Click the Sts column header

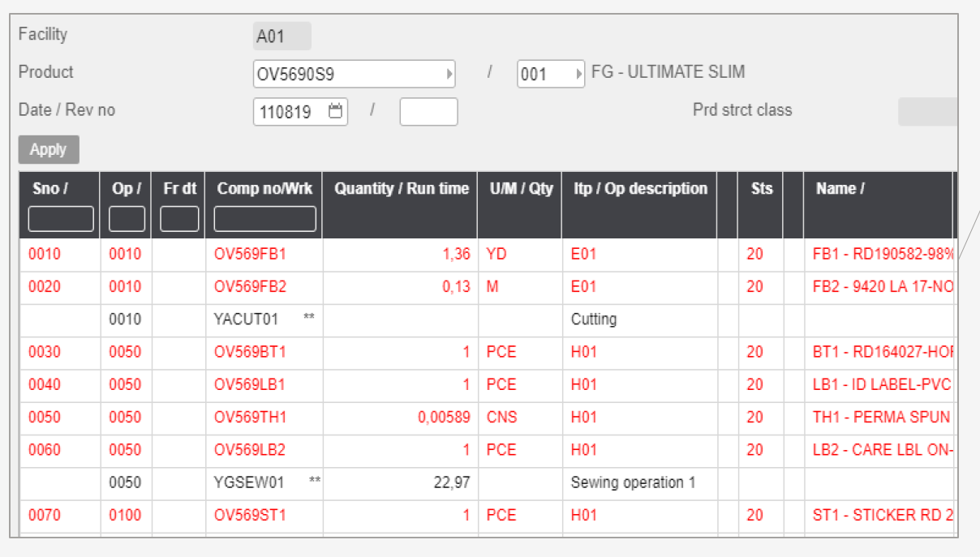tap(761, 189)
